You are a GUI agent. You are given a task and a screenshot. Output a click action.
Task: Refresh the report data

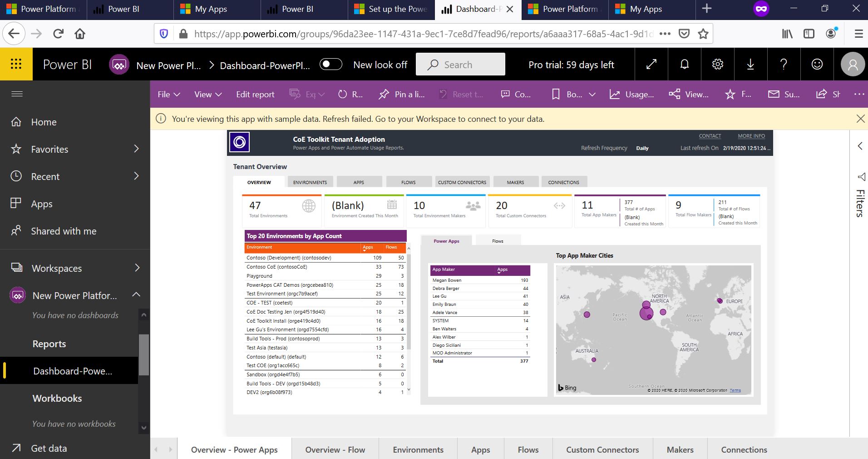tap(350, 94)
